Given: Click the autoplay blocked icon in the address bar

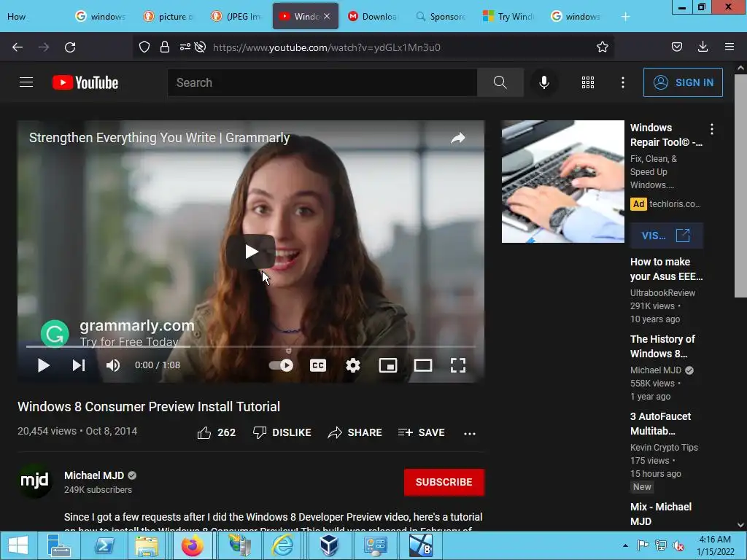Looking at the screenshot, I should (x=200, y=47).
